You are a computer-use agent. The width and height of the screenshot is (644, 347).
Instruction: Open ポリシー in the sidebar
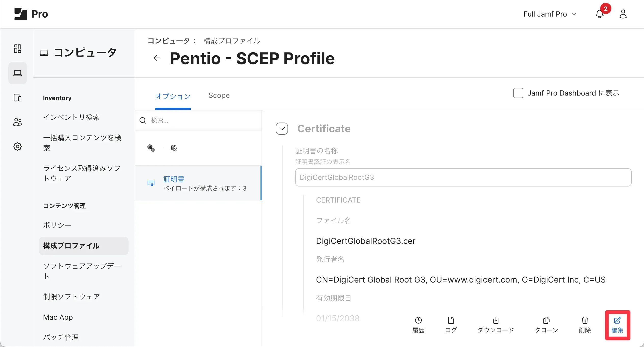pyautogui.click(x=57, y=225)
